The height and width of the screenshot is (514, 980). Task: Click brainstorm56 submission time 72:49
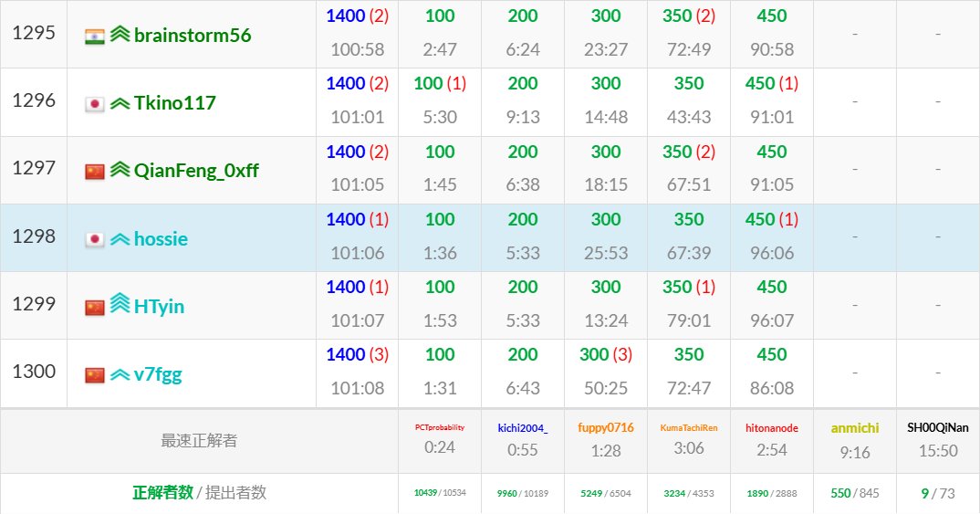(x=689, y=49)
